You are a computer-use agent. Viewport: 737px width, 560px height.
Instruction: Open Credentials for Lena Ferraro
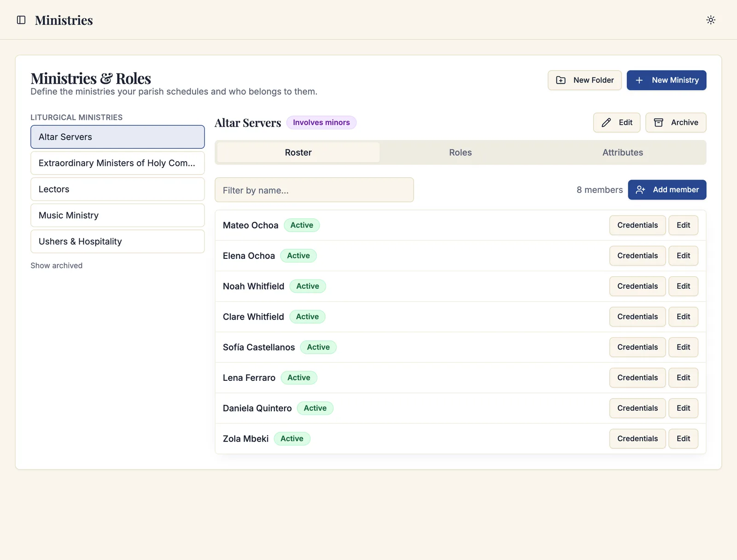638,378
